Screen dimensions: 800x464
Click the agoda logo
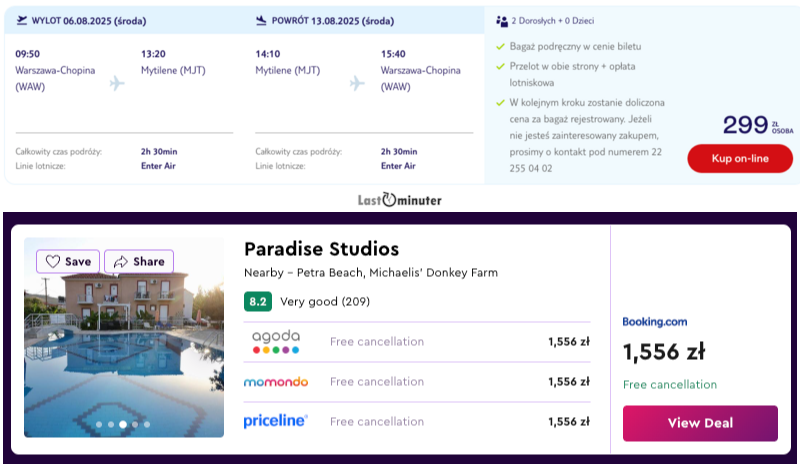pyautogui.click(x=276, y=341)
